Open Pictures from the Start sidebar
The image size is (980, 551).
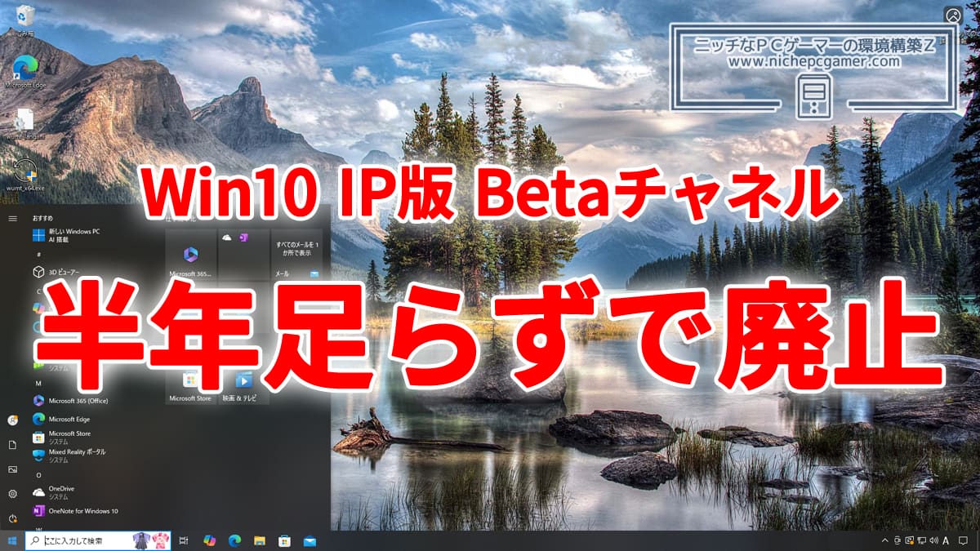point(12,469)
